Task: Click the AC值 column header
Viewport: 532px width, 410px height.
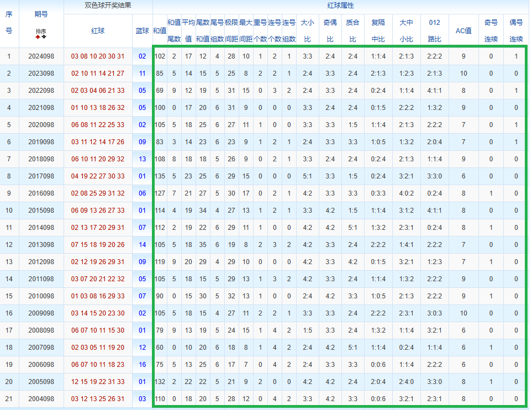Action: (463, 31)
